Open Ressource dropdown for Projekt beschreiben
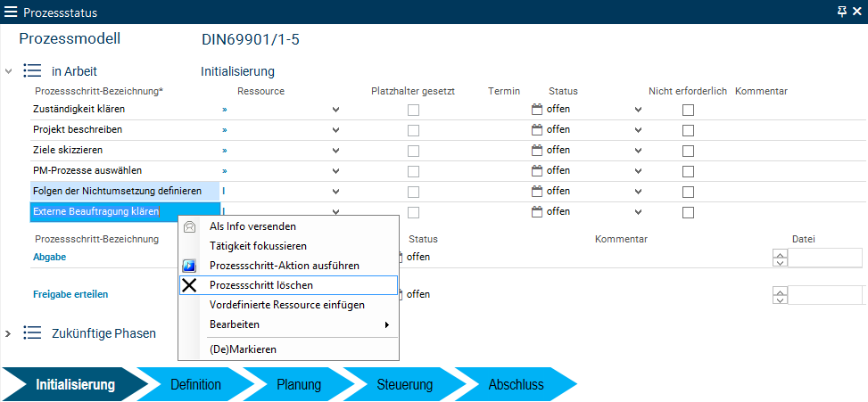This screenshot has width=868, height=402. (335, 130)
